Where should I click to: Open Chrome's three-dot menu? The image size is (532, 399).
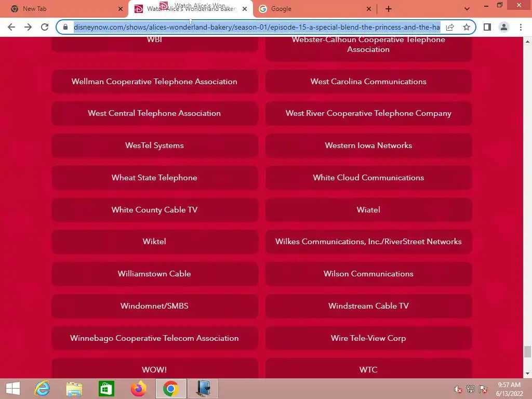coord(521,27)
